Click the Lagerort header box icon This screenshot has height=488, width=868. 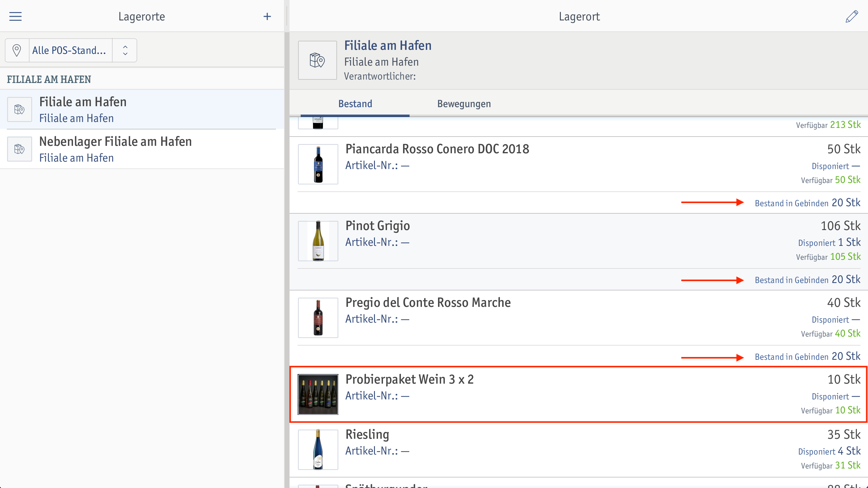tap(317, 60)
